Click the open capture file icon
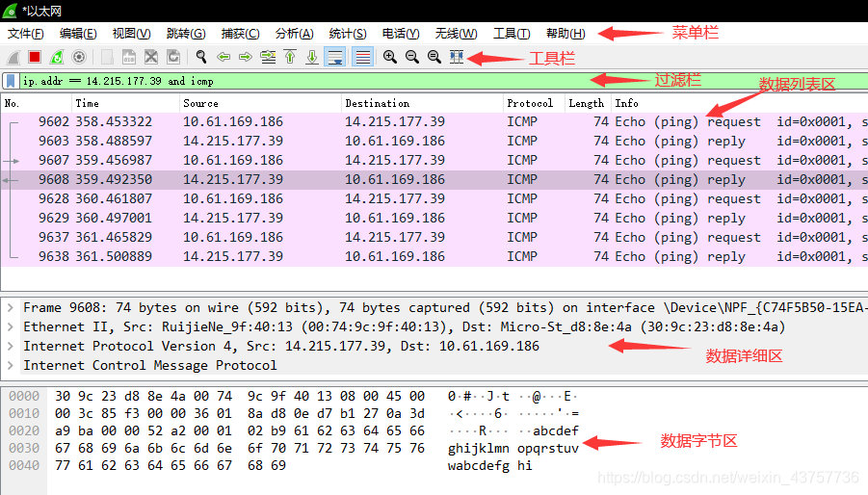Screen dimensions: 868x495 coord(107,57)
